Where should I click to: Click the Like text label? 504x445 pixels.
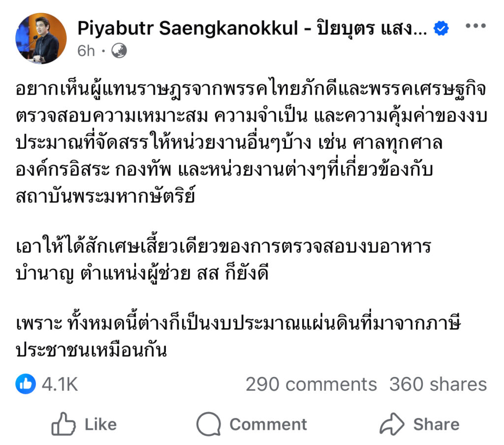pyautogui.click(x=100, y=424)
